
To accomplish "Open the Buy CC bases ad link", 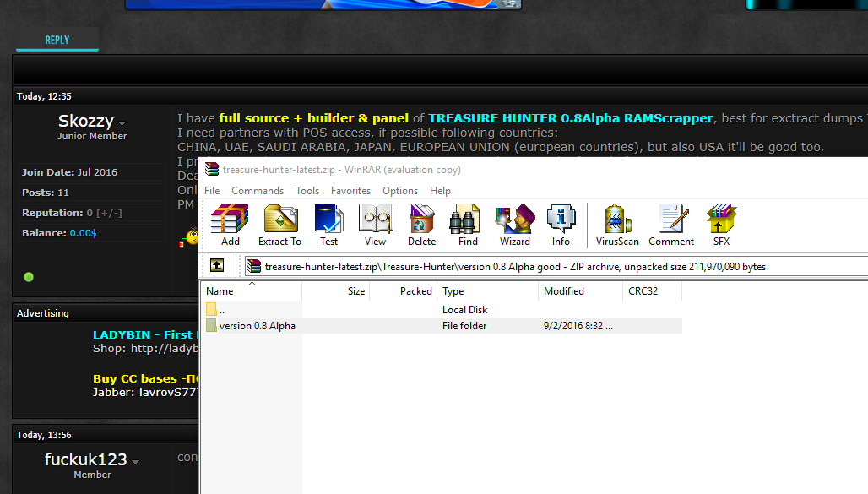I will point(145,378).
